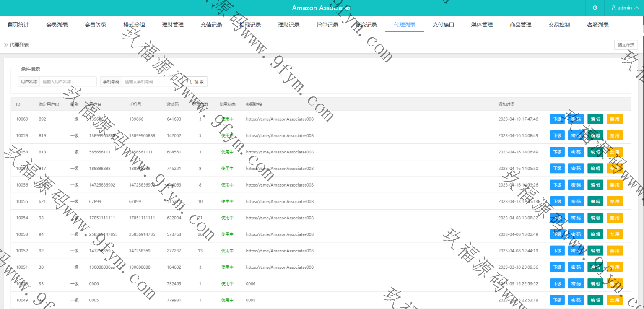Click the 添加代理 button
Image resolution: width=644 pixels, height=309 pixels.
(x=626, y=45)
